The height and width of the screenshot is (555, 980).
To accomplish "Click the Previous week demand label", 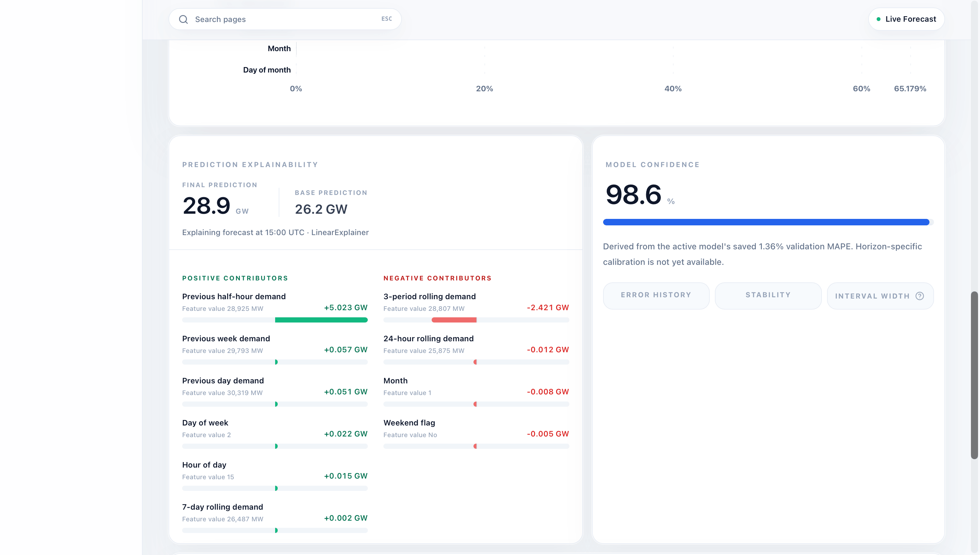I will (226, 338).
